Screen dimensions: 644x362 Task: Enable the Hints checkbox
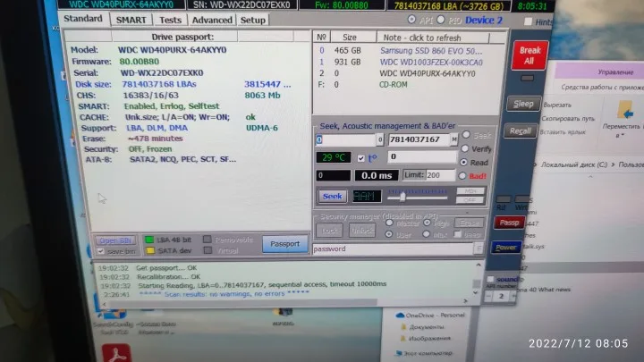(x=529, y=21)
